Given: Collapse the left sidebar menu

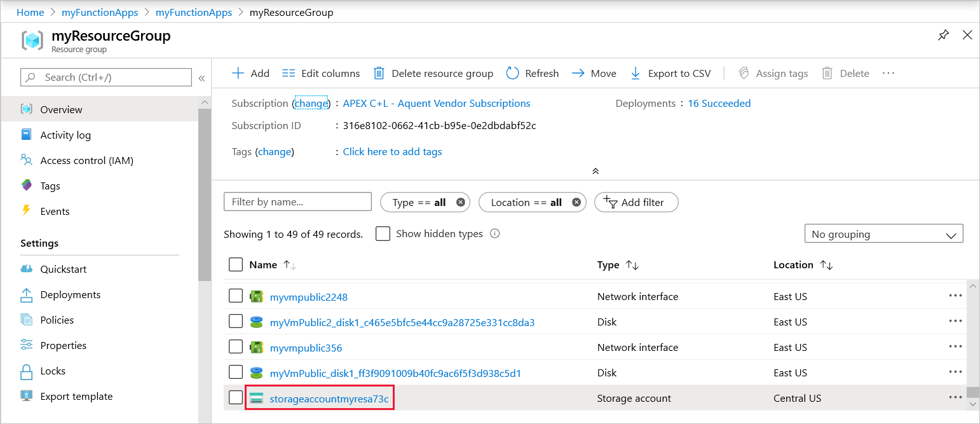Looking at the screenshot, I should pyautogui.click(x=201, y=78).
